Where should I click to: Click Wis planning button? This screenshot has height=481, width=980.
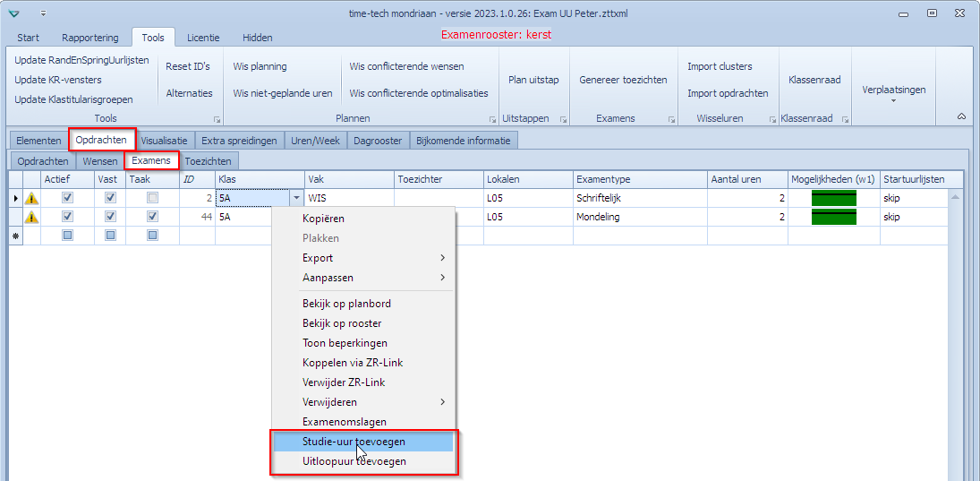[x=260, y=65]
